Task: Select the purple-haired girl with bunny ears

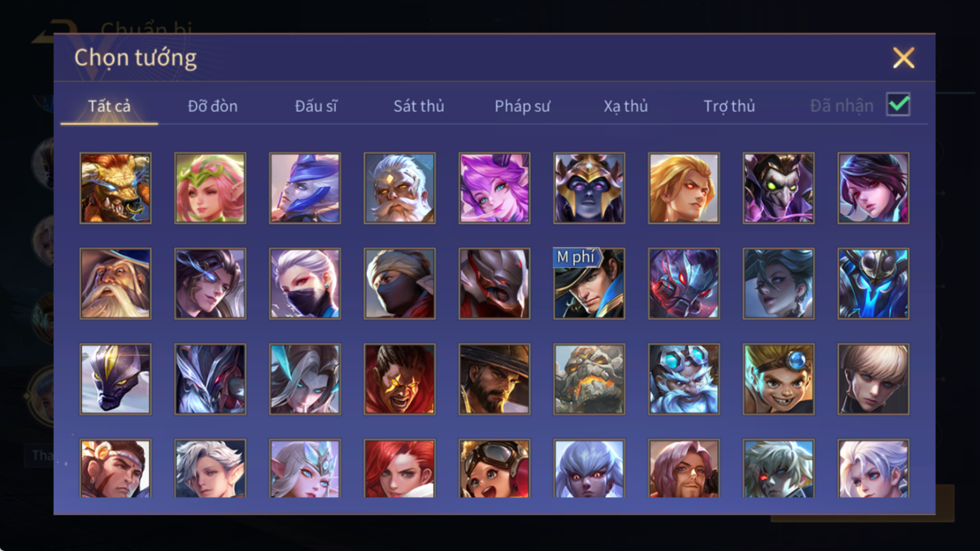Action: (x=494, y=188)
